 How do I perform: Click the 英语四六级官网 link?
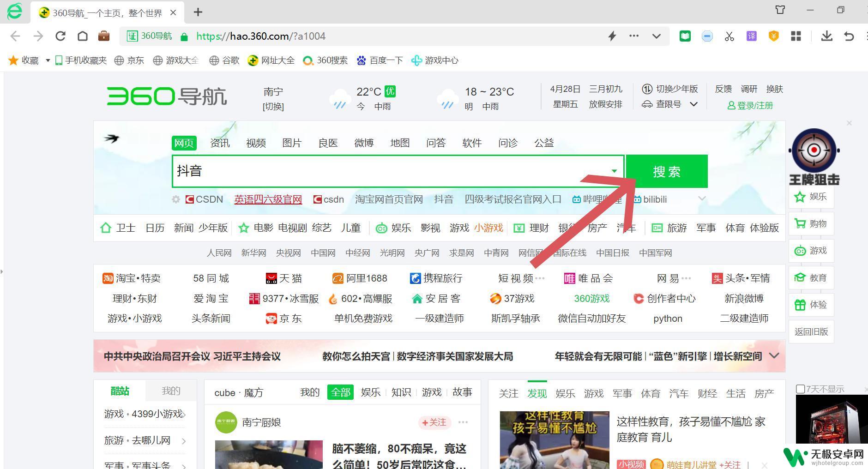point(268,199)
